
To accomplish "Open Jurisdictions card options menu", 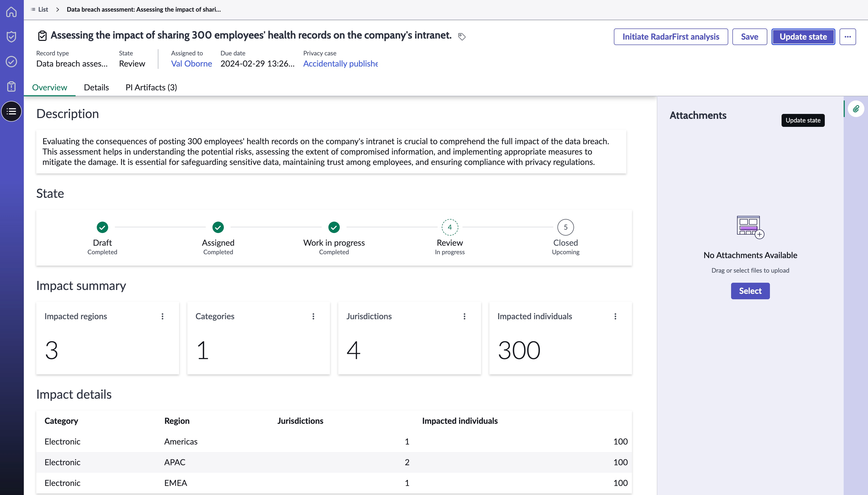I will (x=465, y=316).
